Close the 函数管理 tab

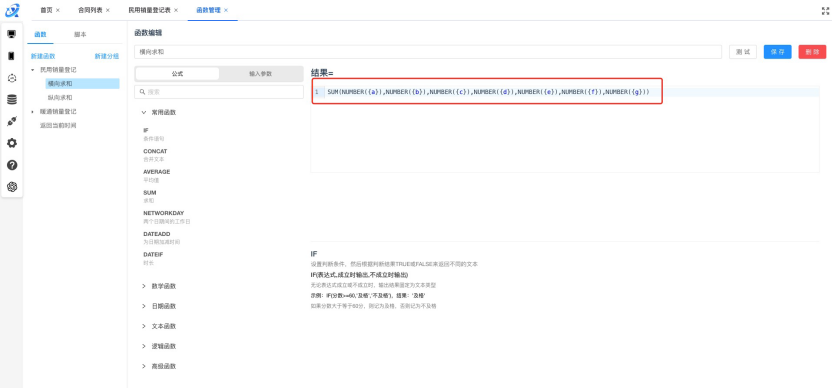[x=226, y=10]
